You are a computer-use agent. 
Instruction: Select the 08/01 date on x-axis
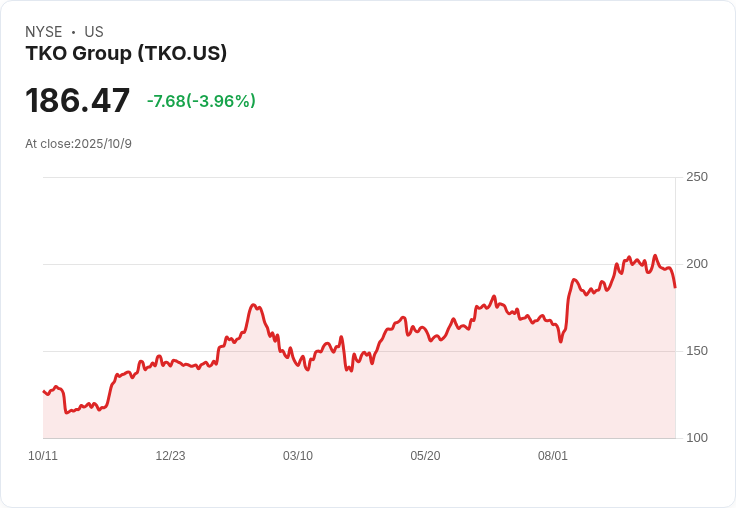click(x=553, y=456)
